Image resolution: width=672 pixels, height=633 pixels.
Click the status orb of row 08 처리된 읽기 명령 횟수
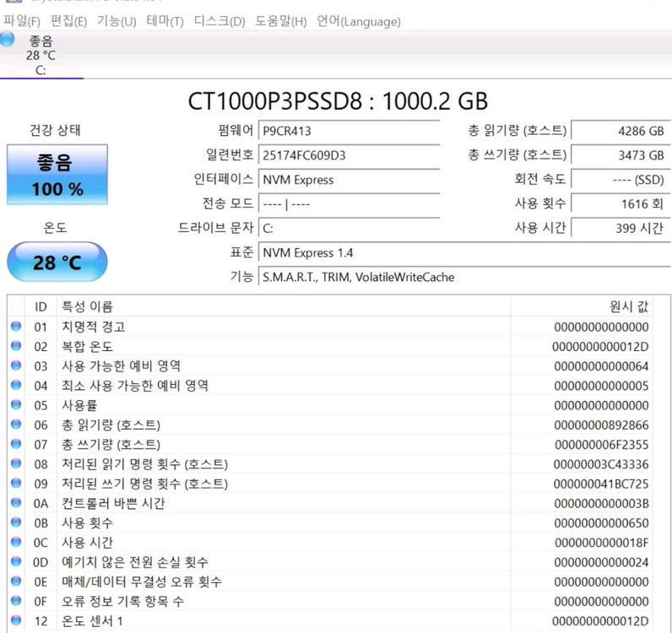click(16, 463)
